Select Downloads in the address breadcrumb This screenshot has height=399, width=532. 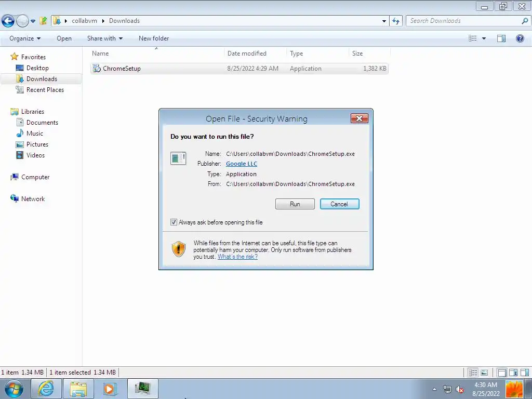(124, 21)
